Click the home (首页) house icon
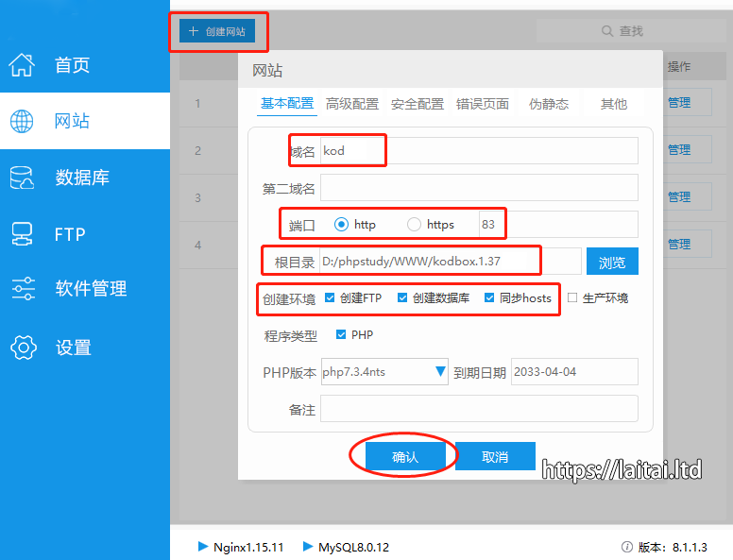 tap(22, 65)
